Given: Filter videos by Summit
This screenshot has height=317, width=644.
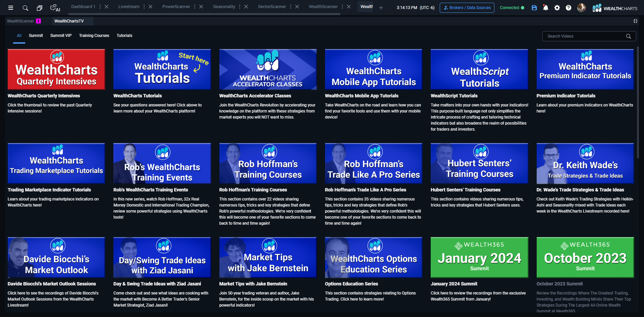Looking at the screenshot, I should (36, 36).
